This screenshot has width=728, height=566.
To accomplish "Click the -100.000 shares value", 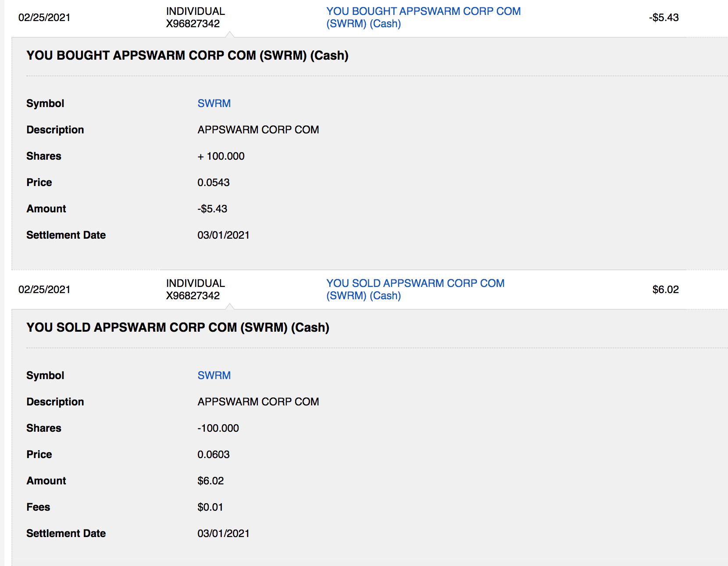I will 218,428.
